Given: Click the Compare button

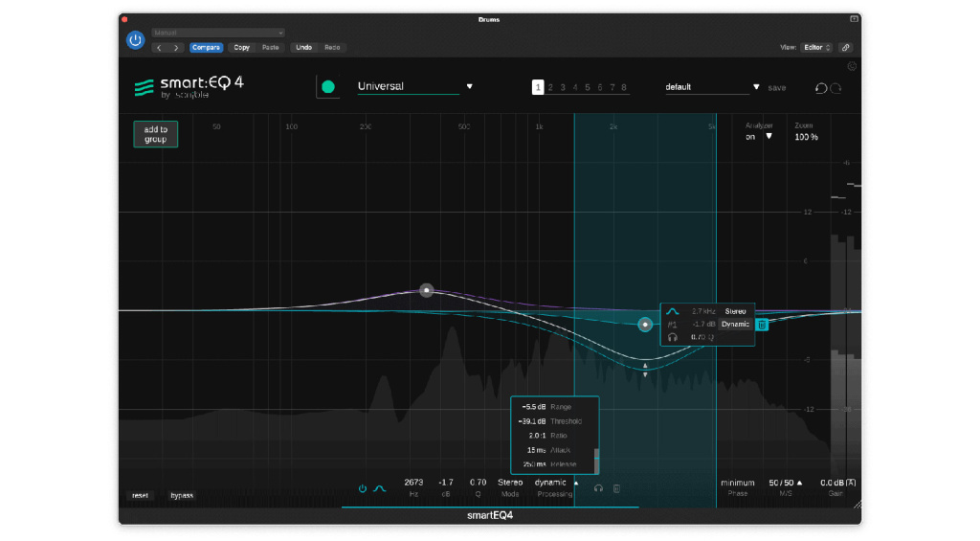Looking at the screenshot, I should (x=206, y=48).
